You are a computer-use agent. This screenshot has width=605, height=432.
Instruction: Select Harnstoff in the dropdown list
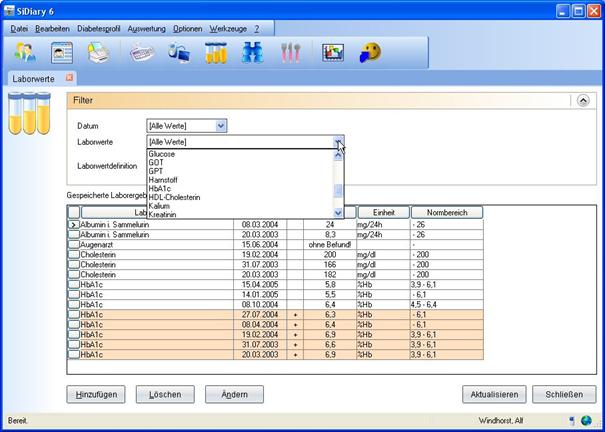[x=240, y=180]
